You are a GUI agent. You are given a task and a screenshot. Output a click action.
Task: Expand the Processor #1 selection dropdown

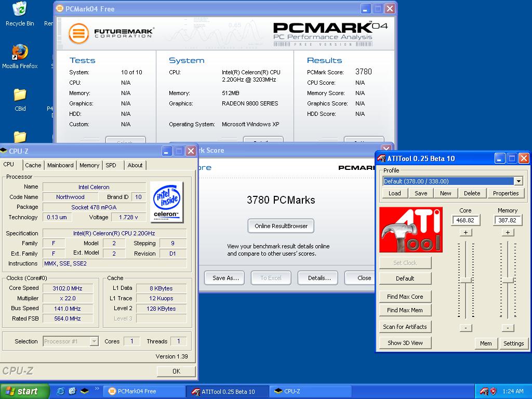pos(95,341)
